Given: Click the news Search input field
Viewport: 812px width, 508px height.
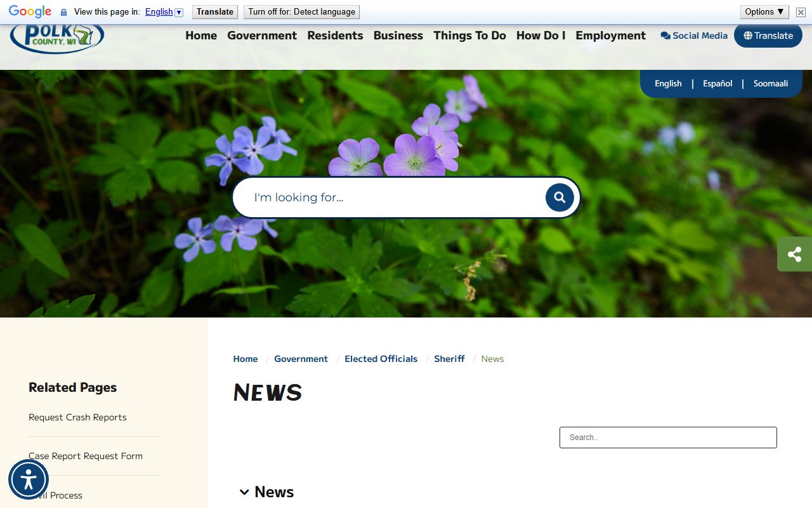Looking at the screenshot, I should [668, 438].
